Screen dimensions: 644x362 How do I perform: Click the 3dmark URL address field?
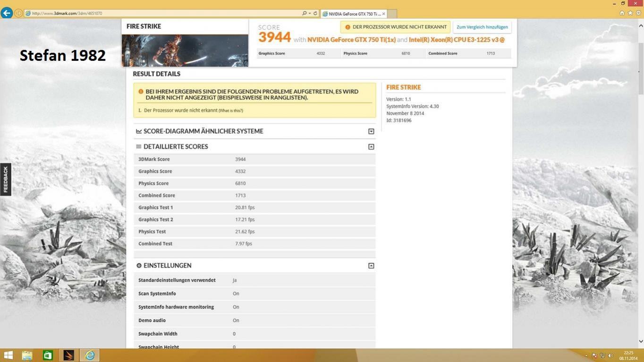(x=163, y=13)
